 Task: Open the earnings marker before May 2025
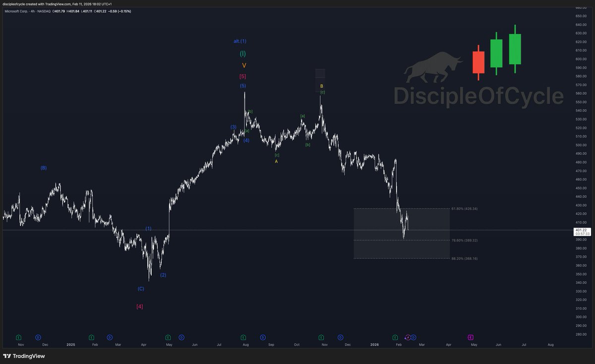(x=168, y=337)
